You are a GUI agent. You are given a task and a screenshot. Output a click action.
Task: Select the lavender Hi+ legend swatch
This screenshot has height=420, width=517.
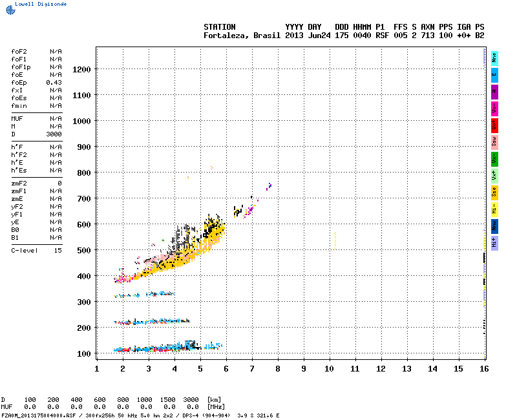click(x=494, y=243)
